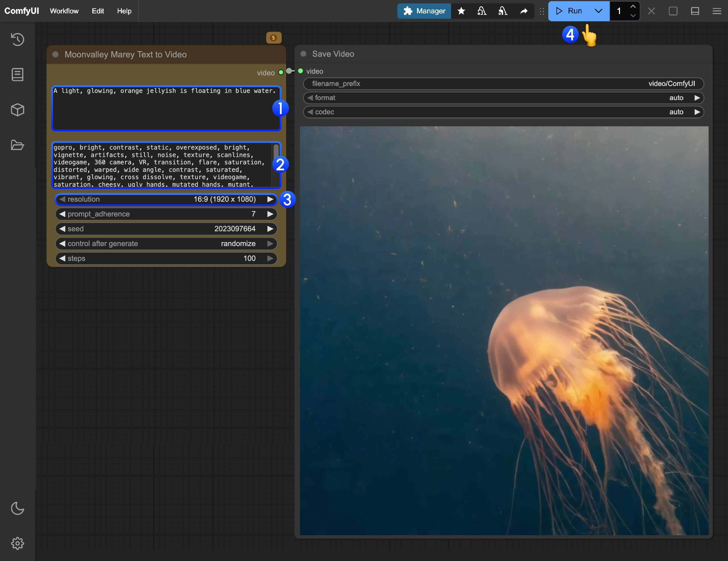The height and width of the screenshot is (561, 728).
Task: Click the share workflow arrow icon
Action: [523, 11]
